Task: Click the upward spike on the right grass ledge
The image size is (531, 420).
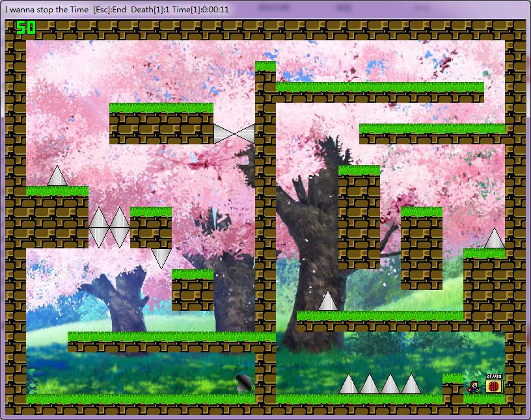Action: pyautogui.click(x=495, y=238)
